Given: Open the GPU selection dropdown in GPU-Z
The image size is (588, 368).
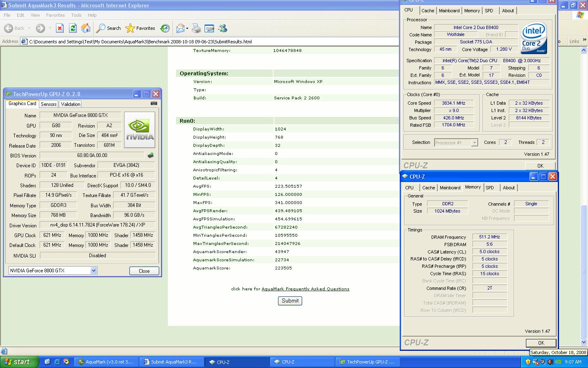Looking at the screenshot, I should click(94, 270).
